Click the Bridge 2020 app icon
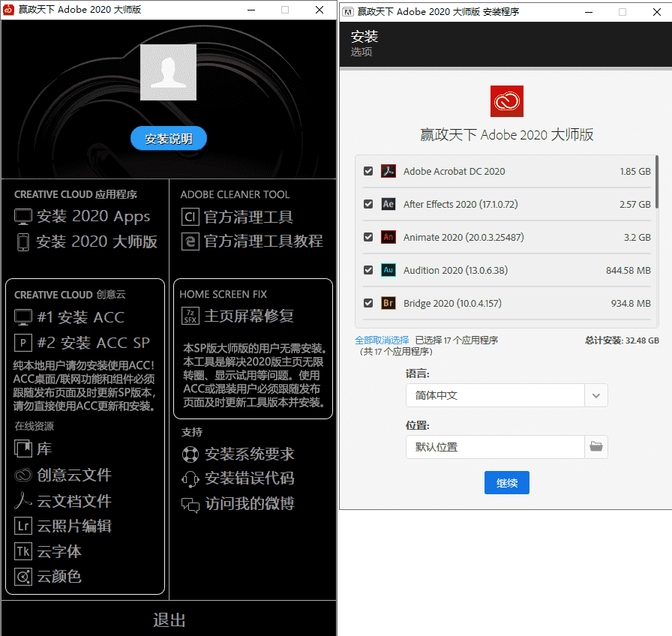Viewport: 672px width, 636px height. (x=388, y=303)
